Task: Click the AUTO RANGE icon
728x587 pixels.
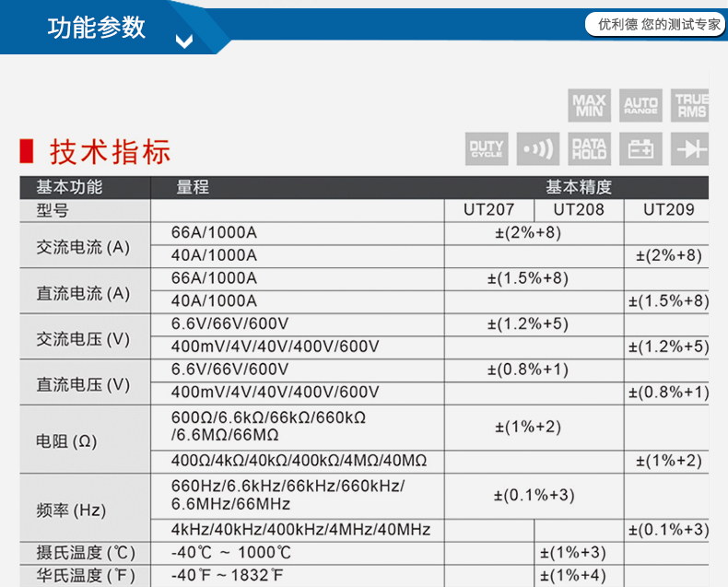Action: [x=640, y=106]
